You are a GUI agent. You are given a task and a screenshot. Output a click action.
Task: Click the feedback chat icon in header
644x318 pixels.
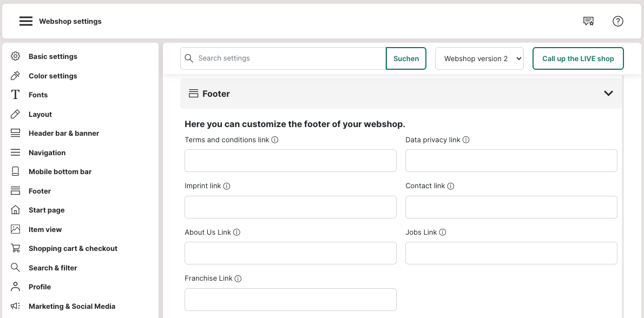tap(588, 21)
